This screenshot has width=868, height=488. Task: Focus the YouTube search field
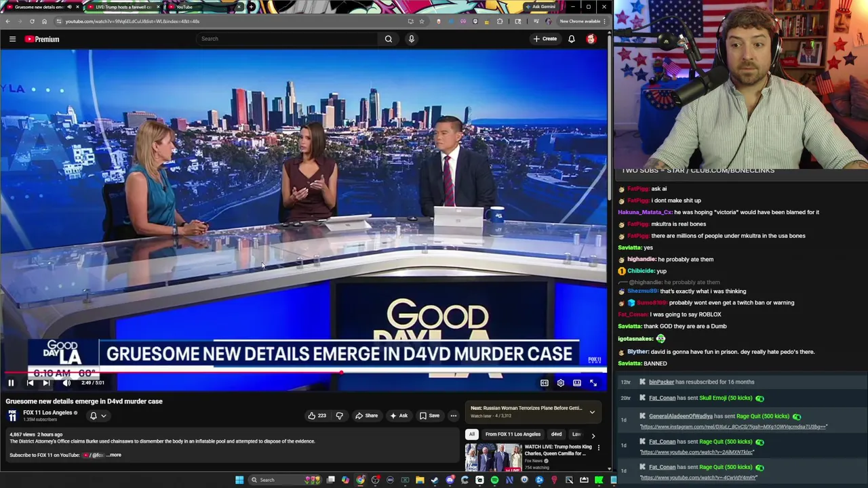coord(288,39)
